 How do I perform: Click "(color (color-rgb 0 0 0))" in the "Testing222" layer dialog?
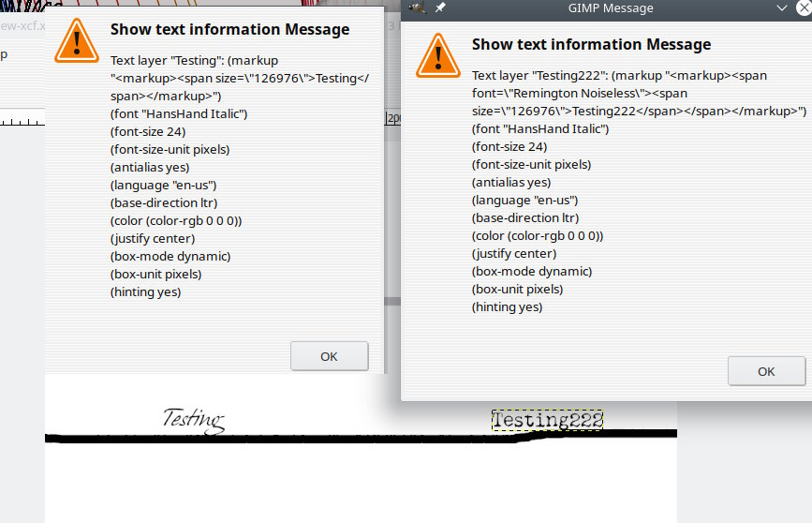(538, 236)
